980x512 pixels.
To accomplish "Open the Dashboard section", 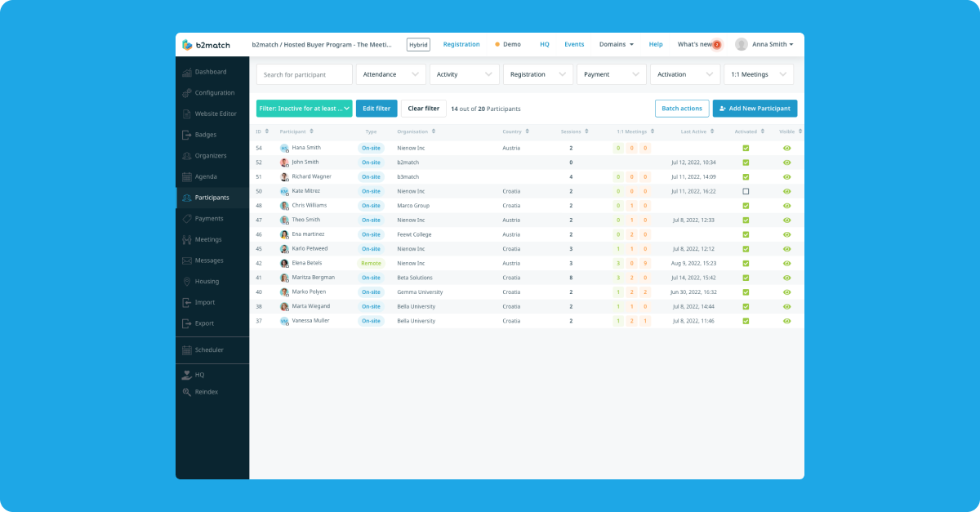I will (209, 72).
